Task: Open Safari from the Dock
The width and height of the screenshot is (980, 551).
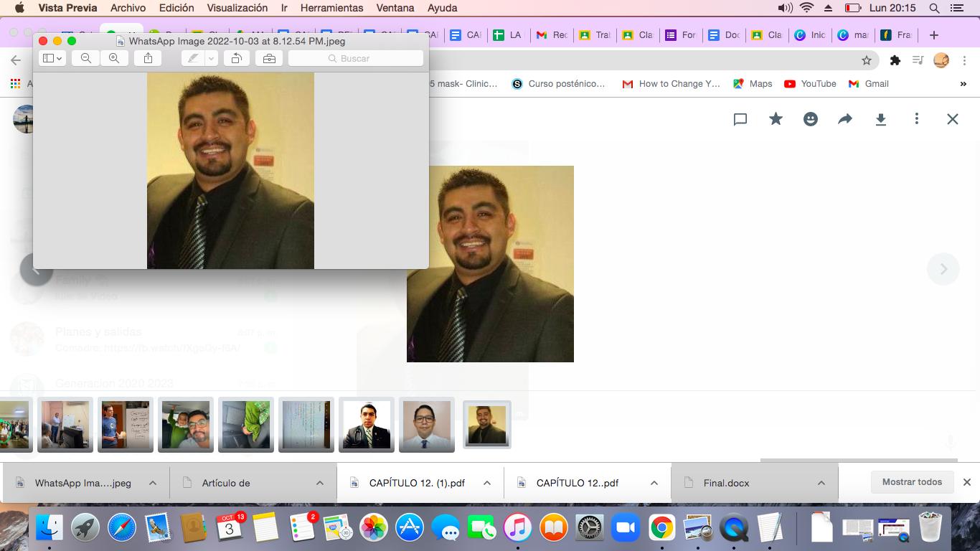Action: click(x=122, y=528)
